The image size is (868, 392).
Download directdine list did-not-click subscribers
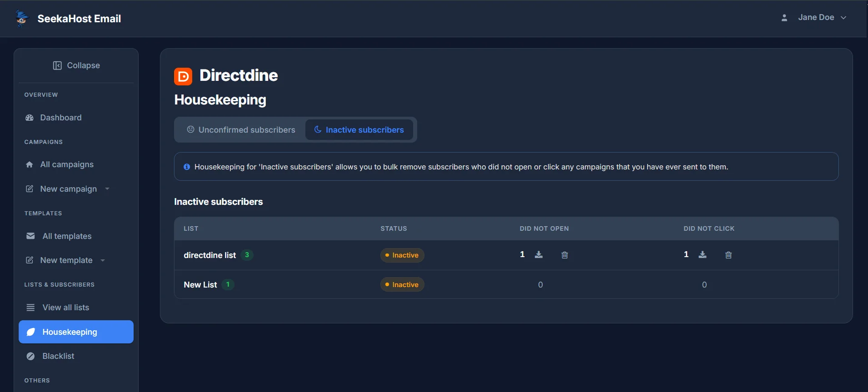click(703, 255)
